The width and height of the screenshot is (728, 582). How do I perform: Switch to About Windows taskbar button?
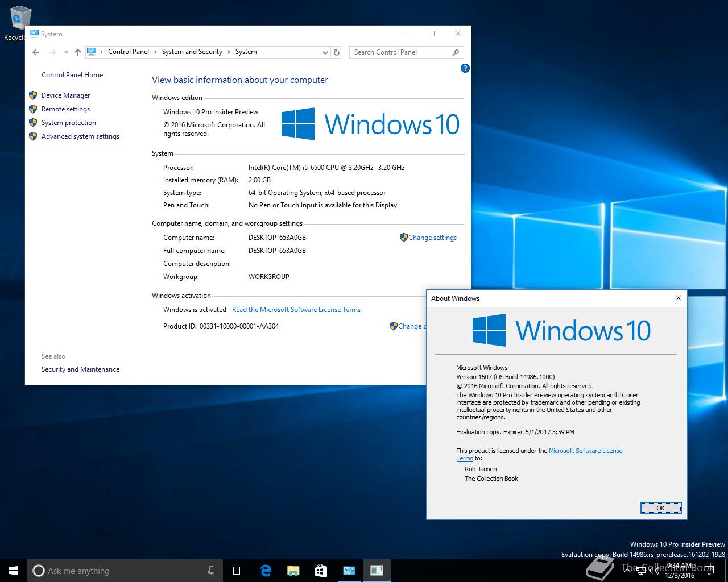click(x=377, y=571)
